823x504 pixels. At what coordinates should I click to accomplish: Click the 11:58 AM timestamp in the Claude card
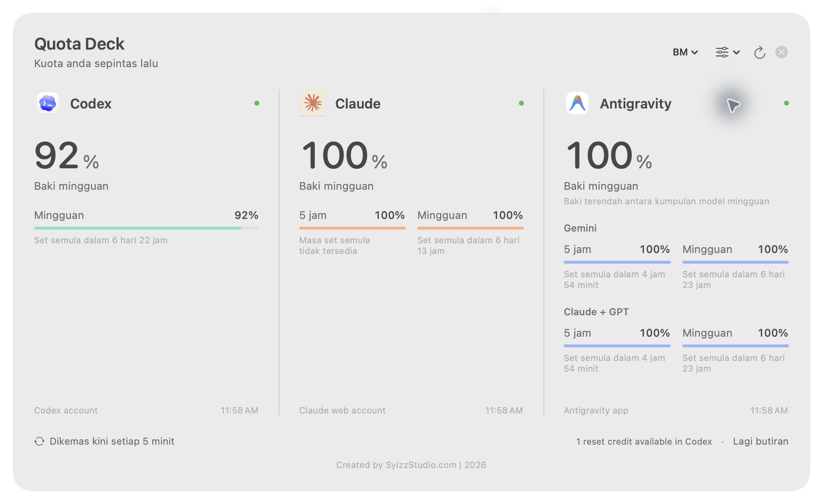[504, 410]
